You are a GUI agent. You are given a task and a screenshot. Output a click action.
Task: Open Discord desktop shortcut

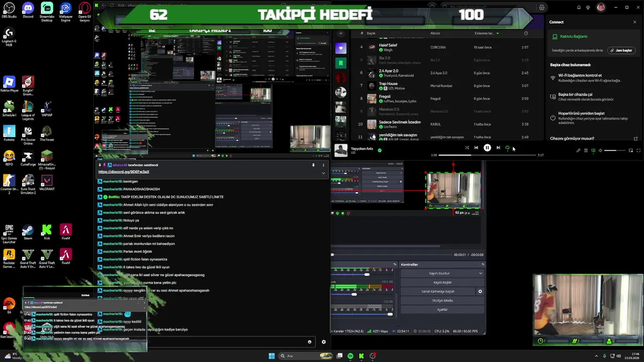tap(28, 10)
